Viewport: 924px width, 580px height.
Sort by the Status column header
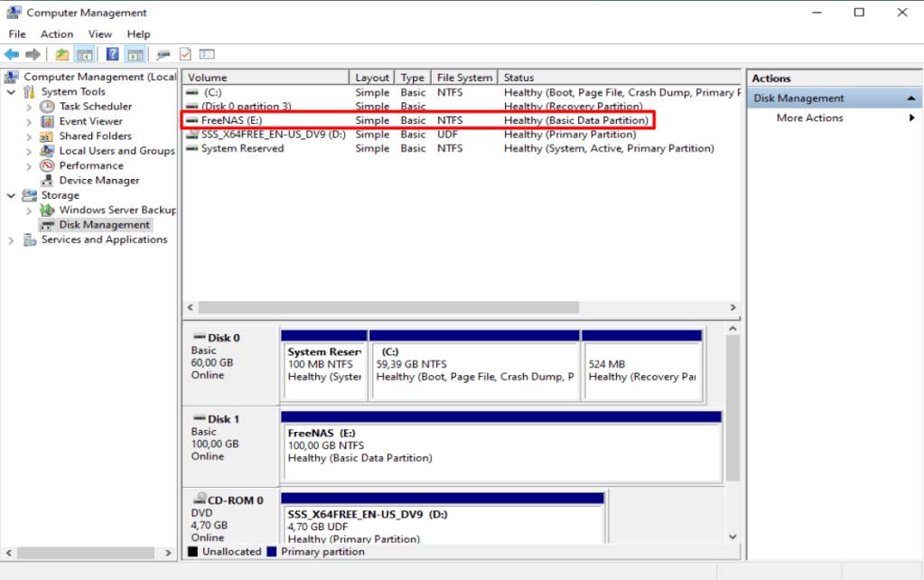click(620, 77)
